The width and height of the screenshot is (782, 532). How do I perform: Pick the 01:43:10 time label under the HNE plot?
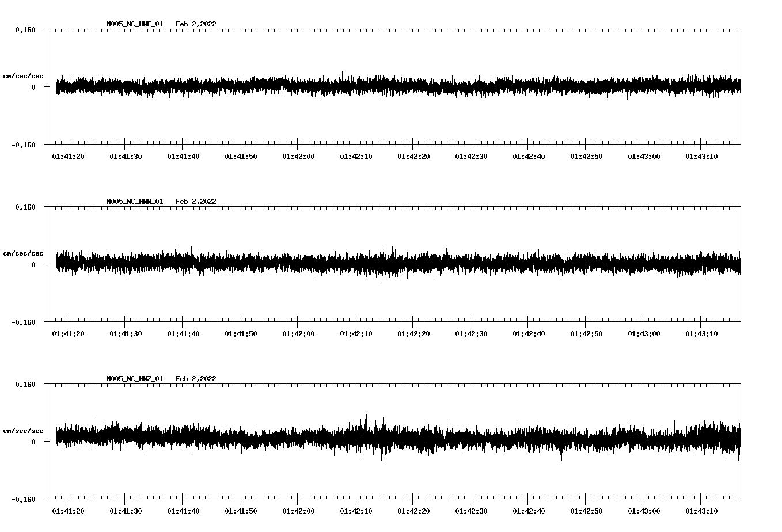(x=701, y=157)
